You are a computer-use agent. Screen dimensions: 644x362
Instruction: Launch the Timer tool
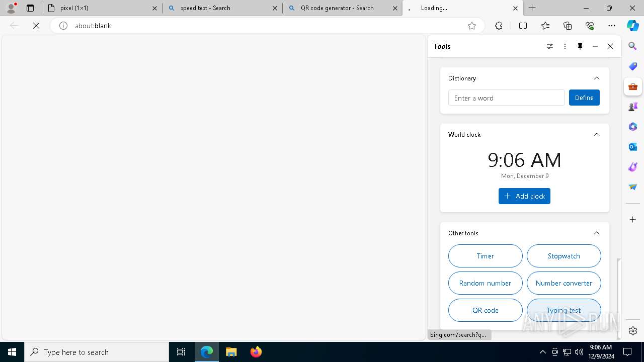[x=486, y=256]
